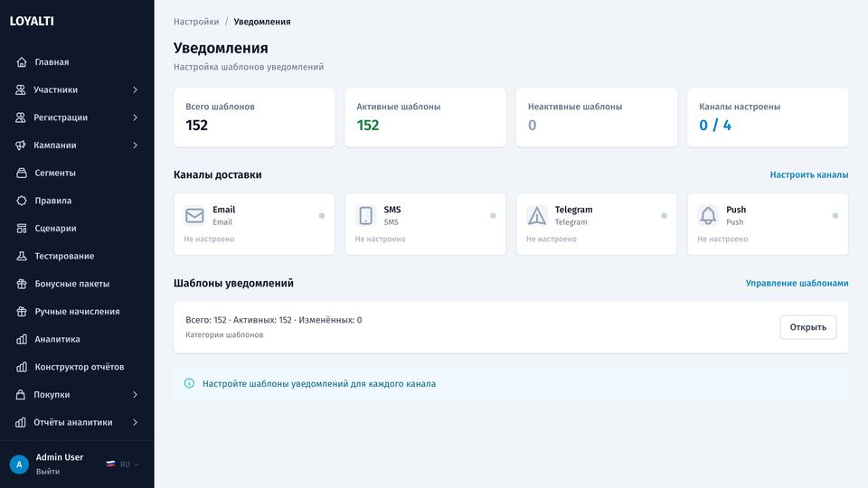Click the Каналы настроены 0 / 4 card
Image resolution: width=868 pixels, height=488 pixels.
(x=768, y=117)
